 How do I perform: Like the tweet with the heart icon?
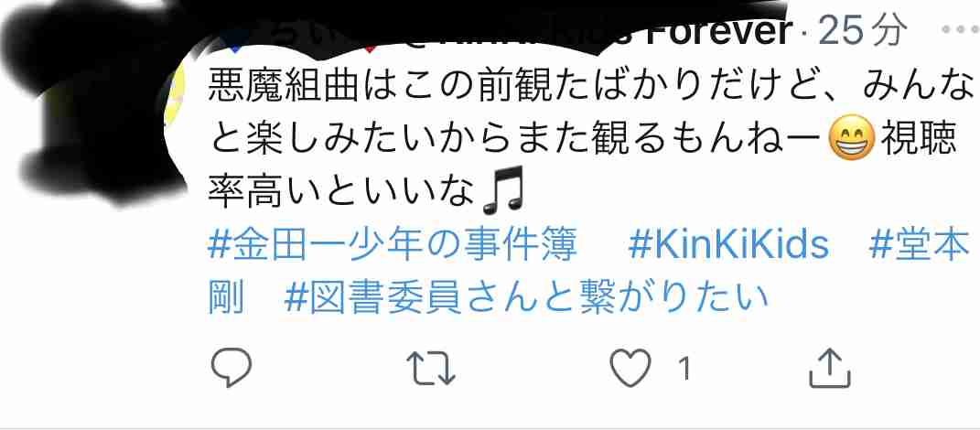pyautogui.click(x=630, y=368)
